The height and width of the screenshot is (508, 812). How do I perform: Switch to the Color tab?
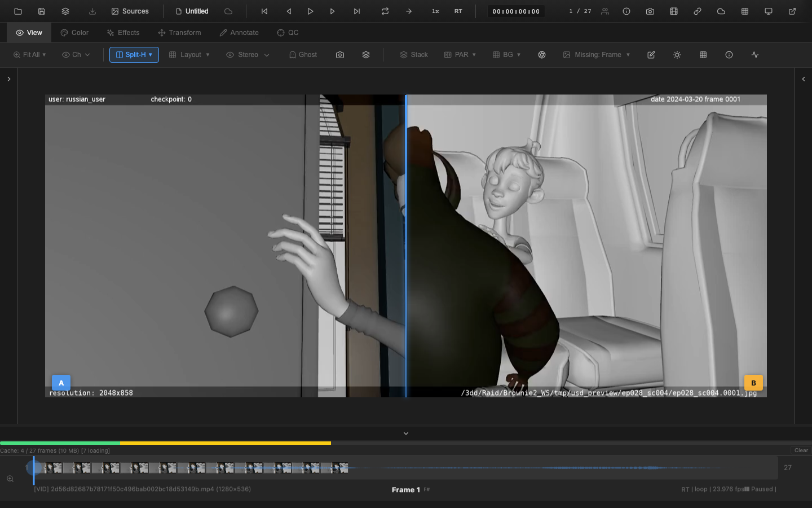tap(74, 32)
